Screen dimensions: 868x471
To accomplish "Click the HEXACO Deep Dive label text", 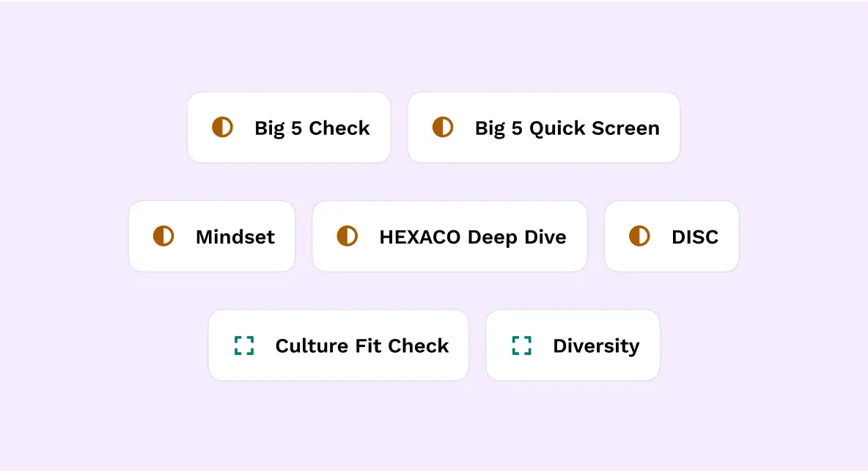I will [x=473, y=236].
